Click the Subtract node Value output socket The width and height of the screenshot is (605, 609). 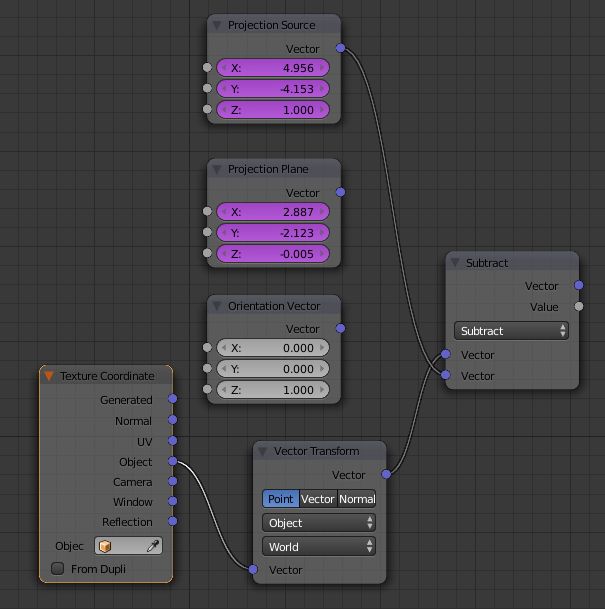coord(579,306)
